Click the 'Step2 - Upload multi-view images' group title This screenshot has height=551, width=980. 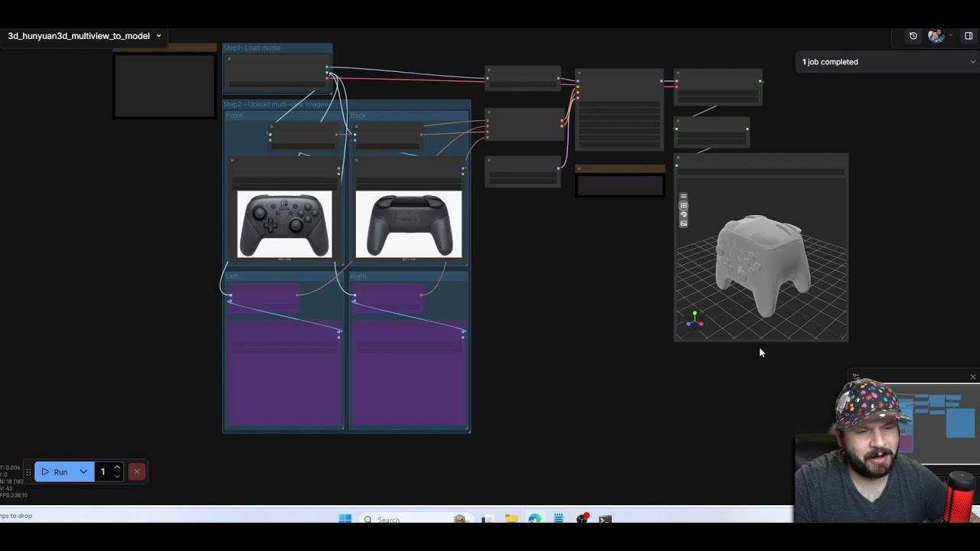click(276, 104)
